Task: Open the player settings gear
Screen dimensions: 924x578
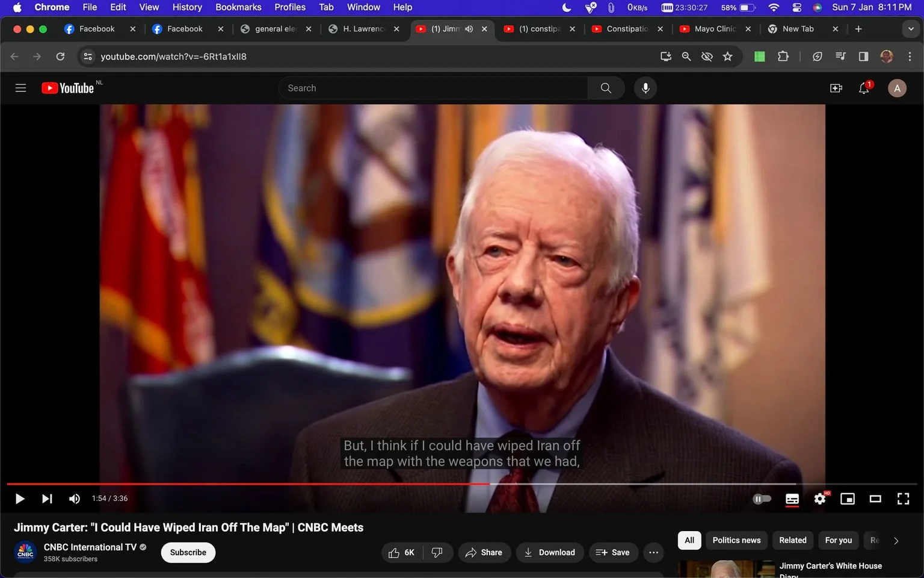Action: (820, 499)
